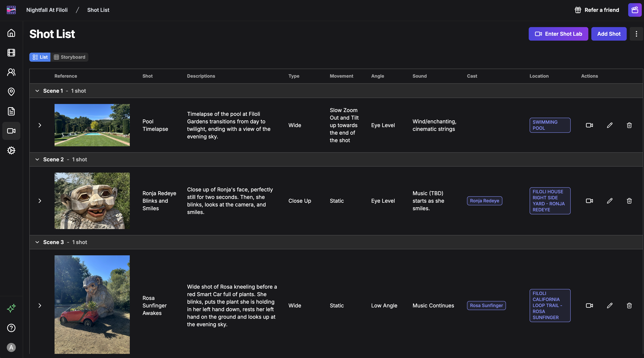Open the script document sidebar icon
644x358 pixels.
(11, 111)
